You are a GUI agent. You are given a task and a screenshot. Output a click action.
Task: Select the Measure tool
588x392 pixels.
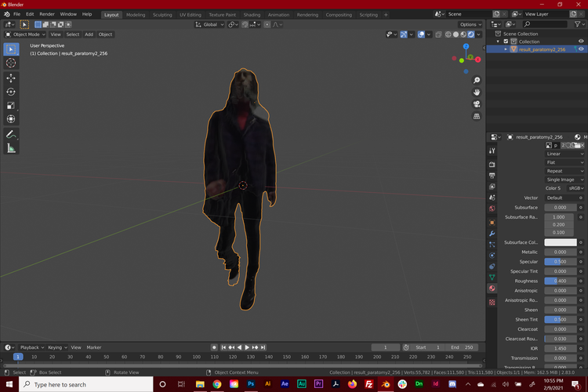coord(11,147)
